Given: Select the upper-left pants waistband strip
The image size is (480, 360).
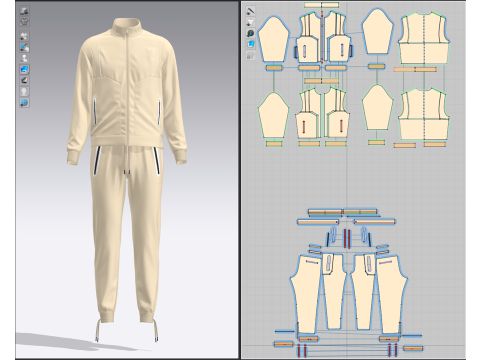Looking at the screenshot, I should click(x=325, y=212).
